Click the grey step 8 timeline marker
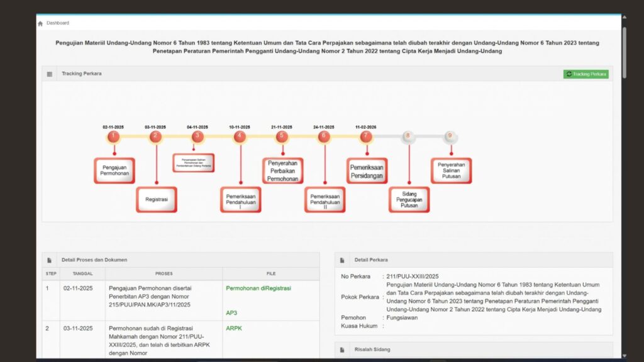 coord(408,136)
